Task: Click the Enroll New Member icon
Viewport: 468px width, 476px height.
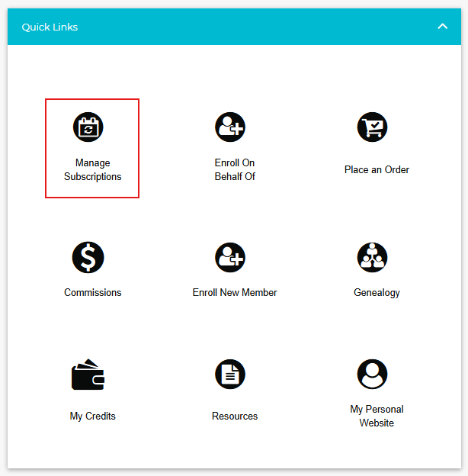Action: [x=230, y=257]
